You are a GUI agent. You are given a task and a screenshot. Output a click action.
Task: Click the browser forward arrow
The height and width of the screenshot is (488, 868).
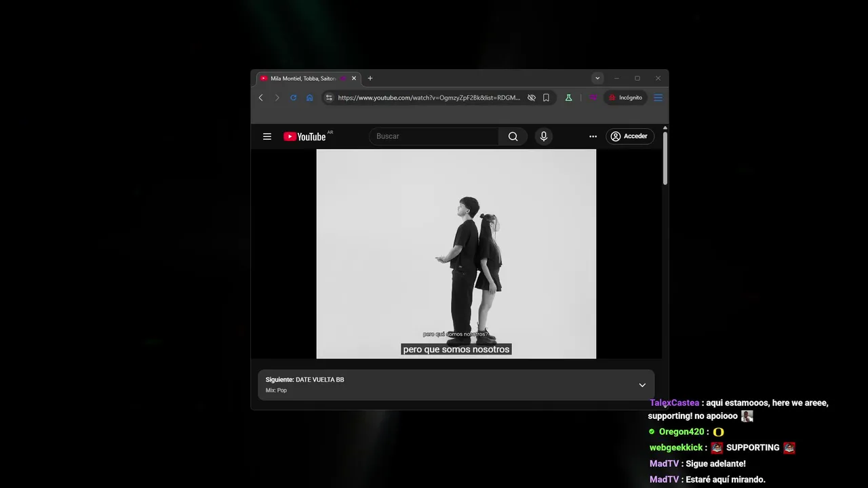[277, 98]
